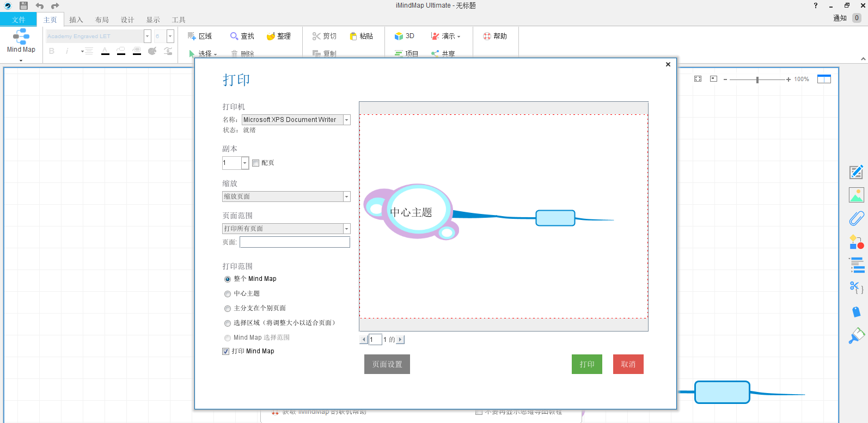Viewport: 868px width, 423px height.
Task: Switch to the 显示 tab
Action: coord(153,20)
